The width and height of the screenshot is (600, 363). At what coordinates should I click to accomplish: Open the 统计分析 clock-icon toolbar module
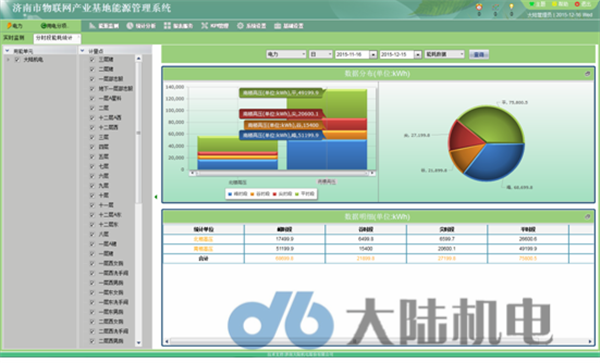(x=141, y=26)
